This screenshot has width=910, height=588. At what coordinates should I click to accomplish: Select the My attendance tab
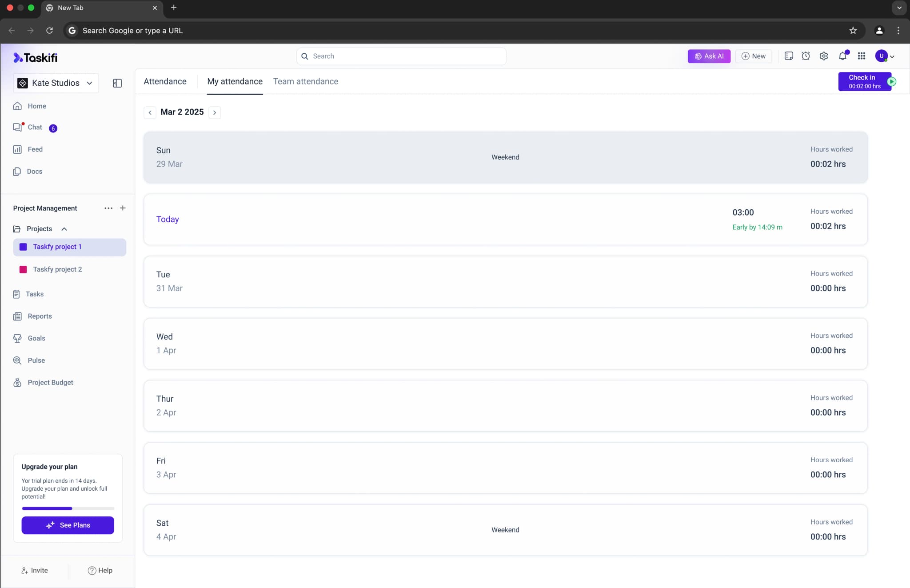click(x=235, y=81)
